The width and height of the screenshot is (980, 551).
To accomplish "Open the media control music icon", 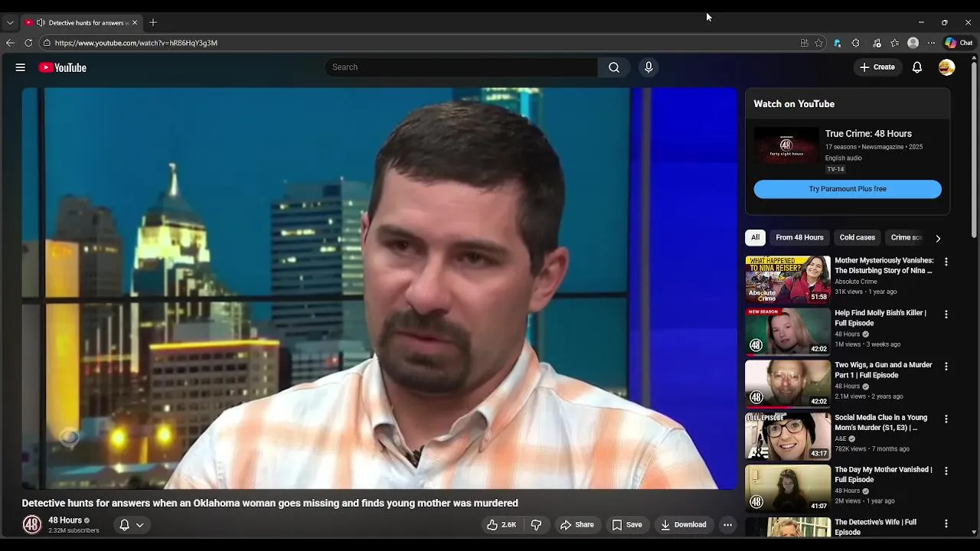I will click(877, 43).
